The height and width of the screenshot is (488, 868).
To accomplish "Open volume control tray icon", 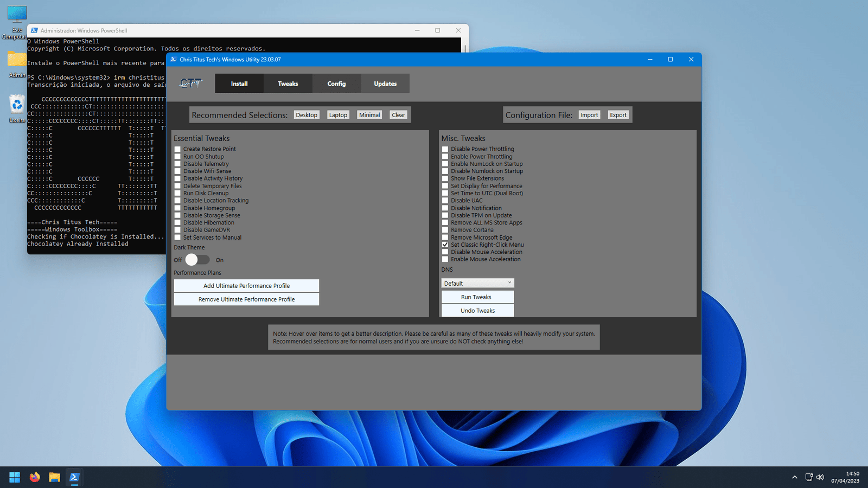I will tap(820, 477).
